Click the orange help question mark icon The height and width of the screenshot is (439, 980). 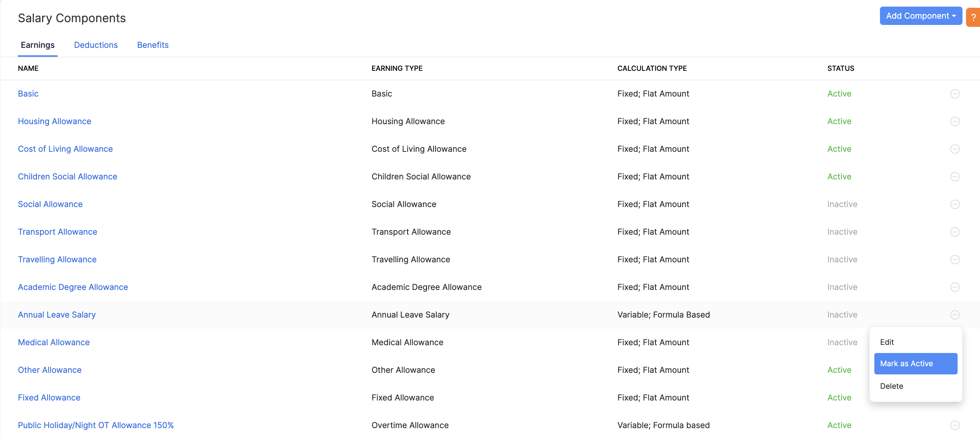point(973,18)
